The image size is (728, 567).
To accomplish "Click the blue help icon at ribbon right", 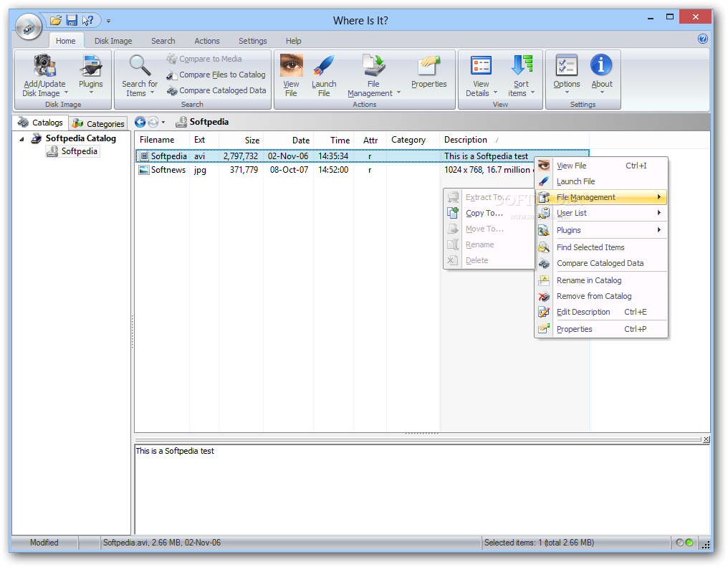I will [x=702, y=39].
